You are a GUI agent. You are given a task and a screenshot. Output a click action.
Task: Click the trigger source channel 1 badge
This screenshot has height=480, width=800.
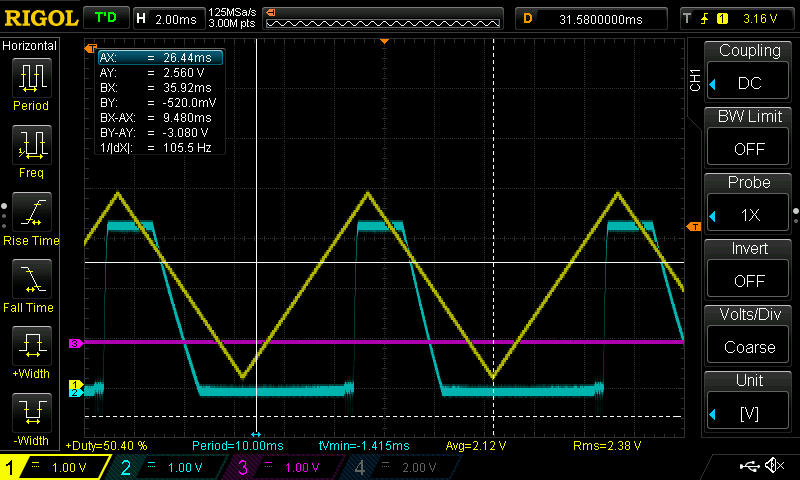[722, 19]
